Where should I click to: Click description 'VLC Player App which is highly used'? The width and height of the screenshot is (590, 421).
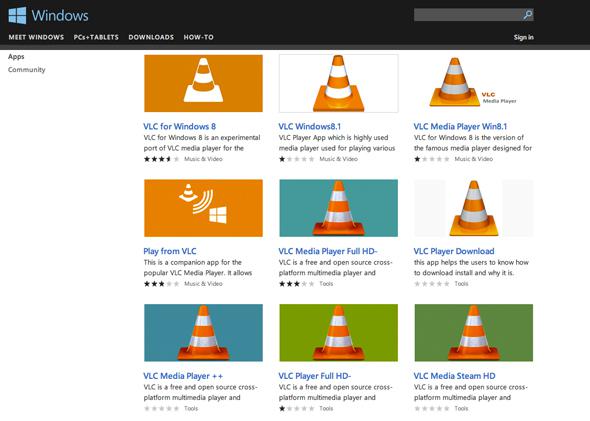point(333,138)
